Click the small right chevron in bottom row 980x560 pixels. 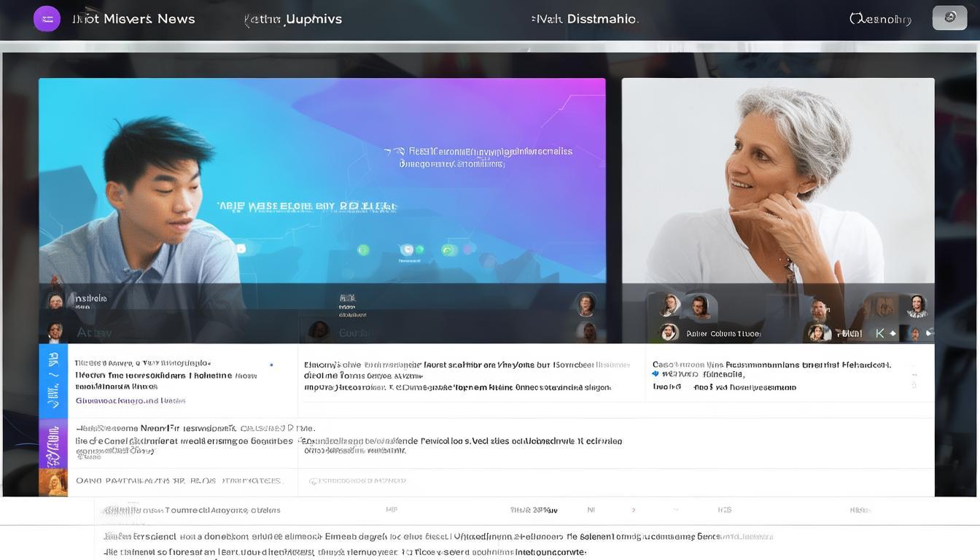pyautogui.click(x=633, y=510)
